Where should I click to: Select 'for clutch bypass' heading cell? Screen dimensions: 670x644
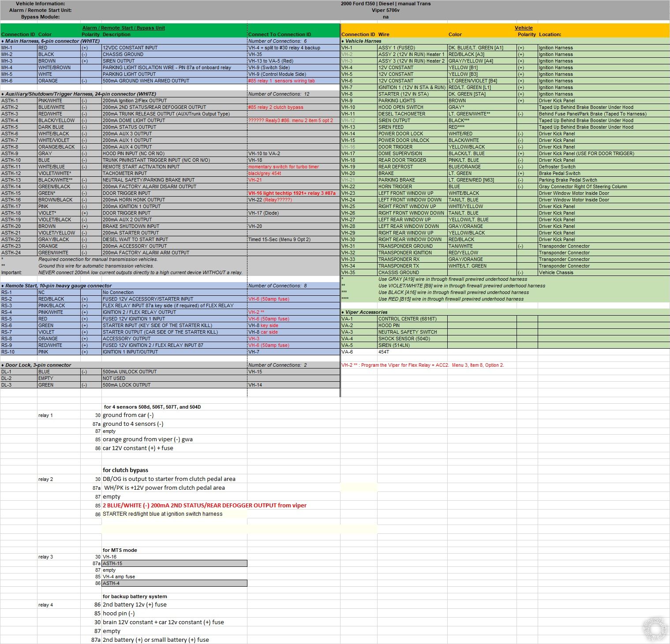pos(126,470)
